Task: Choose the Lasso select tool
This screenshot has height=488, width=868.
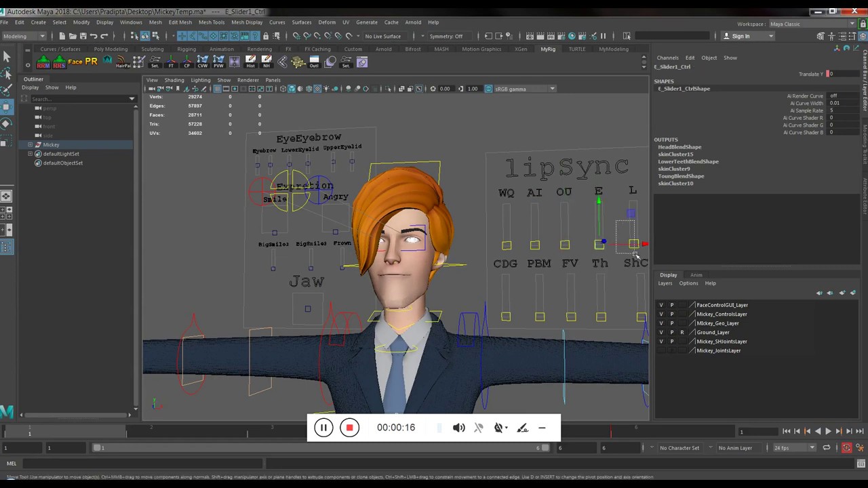Action: (x=6, y=73)
